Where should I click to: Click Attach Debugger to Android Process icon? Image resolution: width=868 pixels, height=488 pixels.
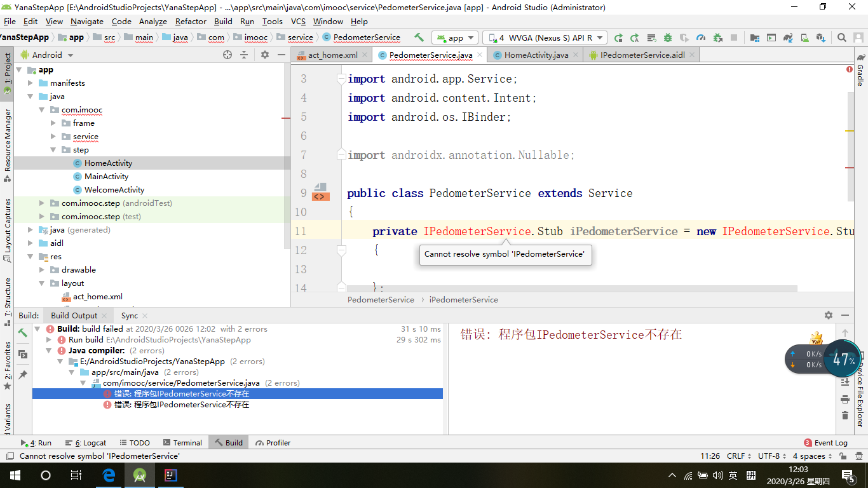click(717, 37)
